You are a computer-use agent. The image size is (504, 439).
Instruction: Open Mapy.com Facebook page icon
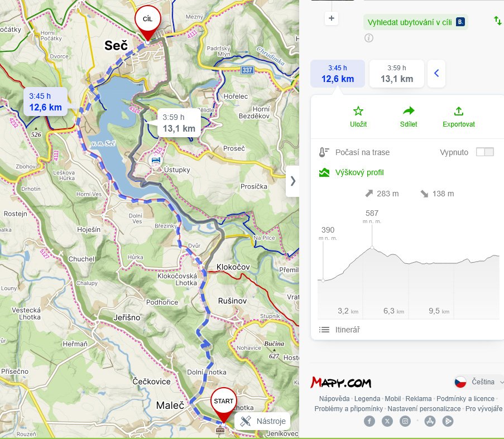point(369,421)
